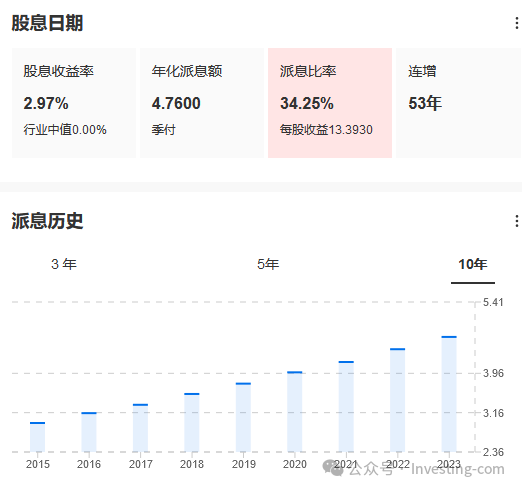Image resolution: width=522 pixels, height=490 pixels.
Task: Click the 2017 dividend bar
Action: pyautogui.click(x=140, y=428)
